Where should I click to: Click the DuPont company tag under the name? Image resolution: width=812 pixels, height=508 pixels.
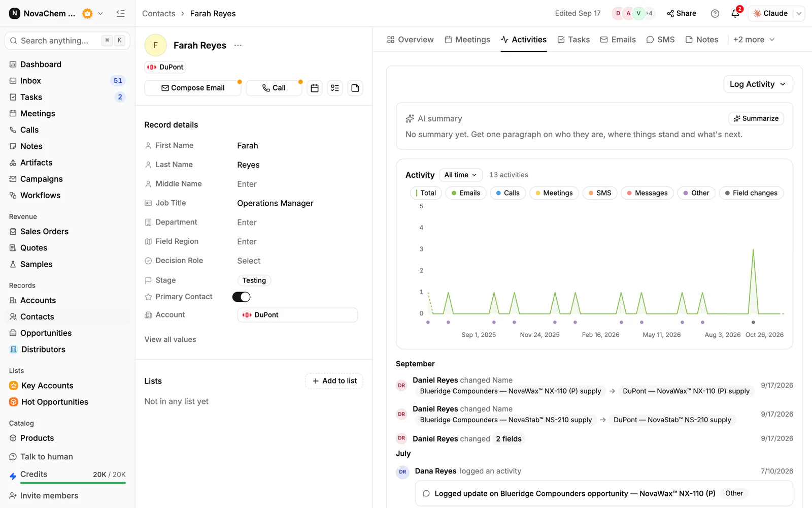point(165,67)
